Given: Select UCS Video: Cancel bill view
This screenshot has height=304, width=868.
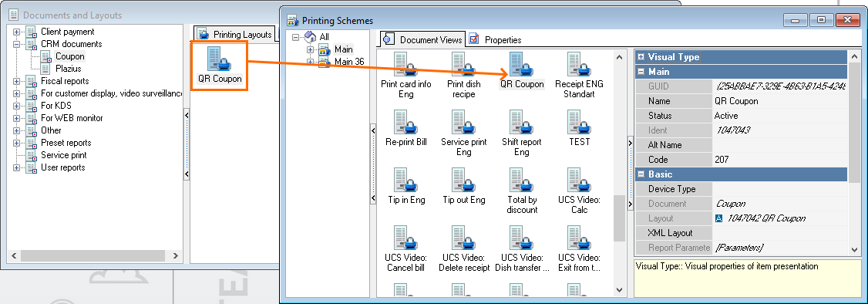Looking at the screenshot, I should (406, 248).
